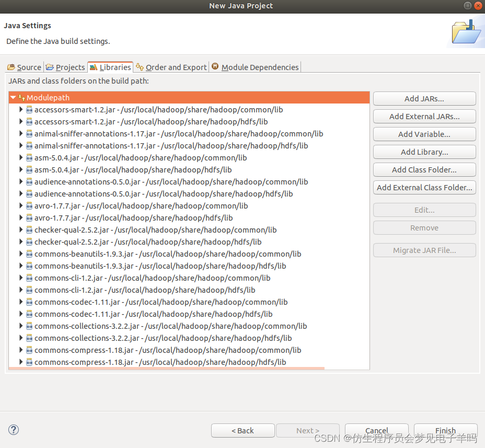Click jar icon of audience-annotations-0.5.0.jar common/lib
Screen dimensions: 485x448
coord(29,182)
